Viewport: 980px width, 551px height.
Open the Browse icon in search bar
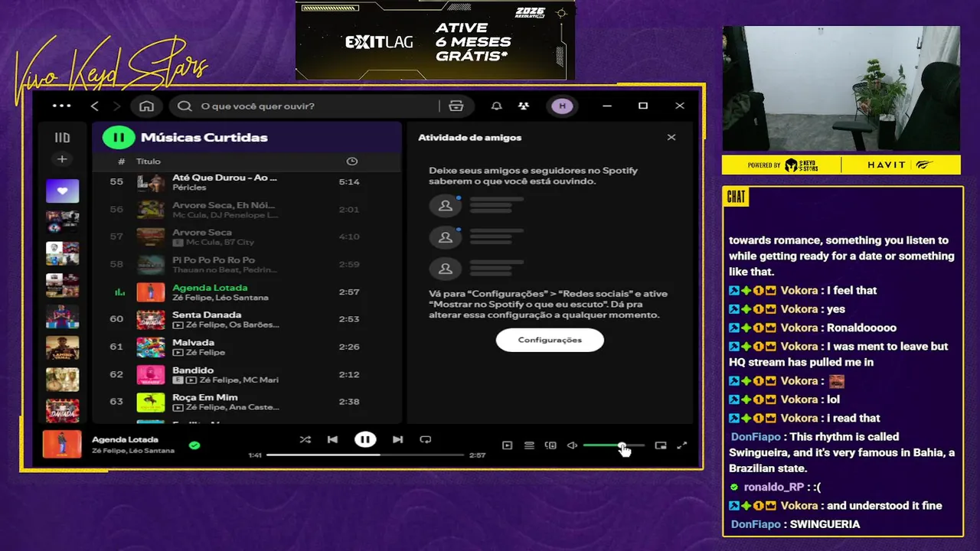(x=456, y=106)
